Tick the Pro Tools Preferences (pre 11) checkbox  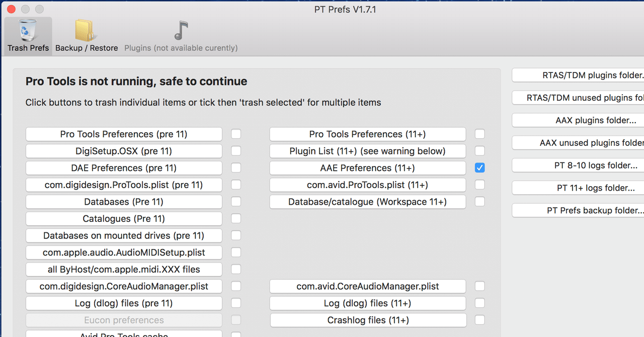click(x=236, y=134)
